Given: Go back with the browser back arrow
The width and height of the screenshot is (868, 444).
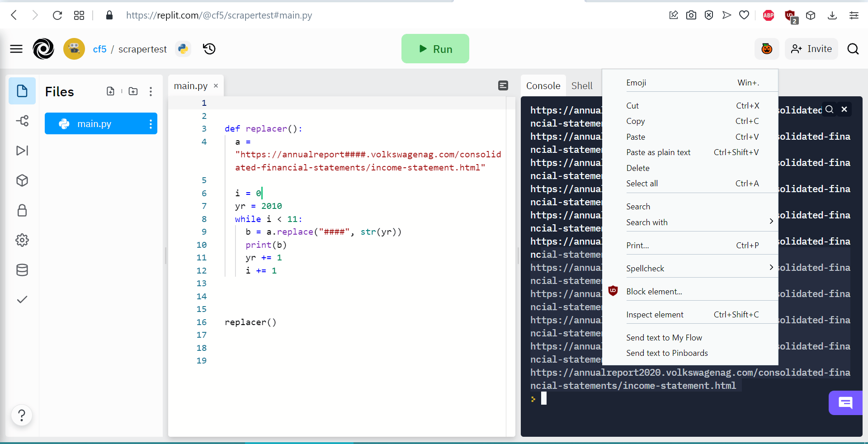Looking at the screenshot, I should click(x=14, y=15).
